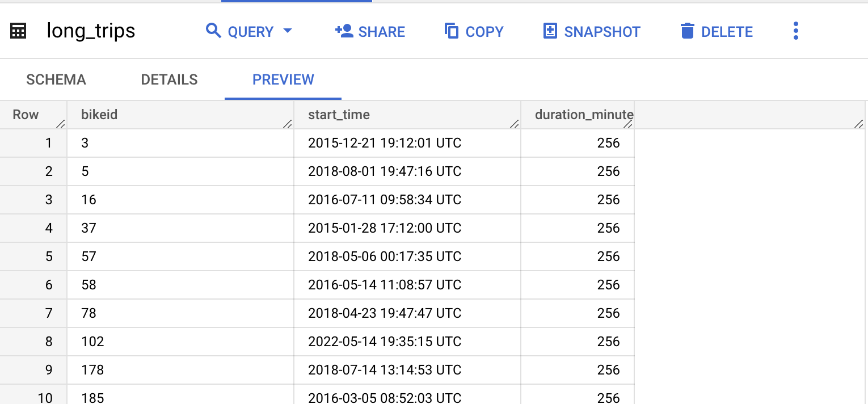Click the Share add-person icon

(x=344, y=31)
